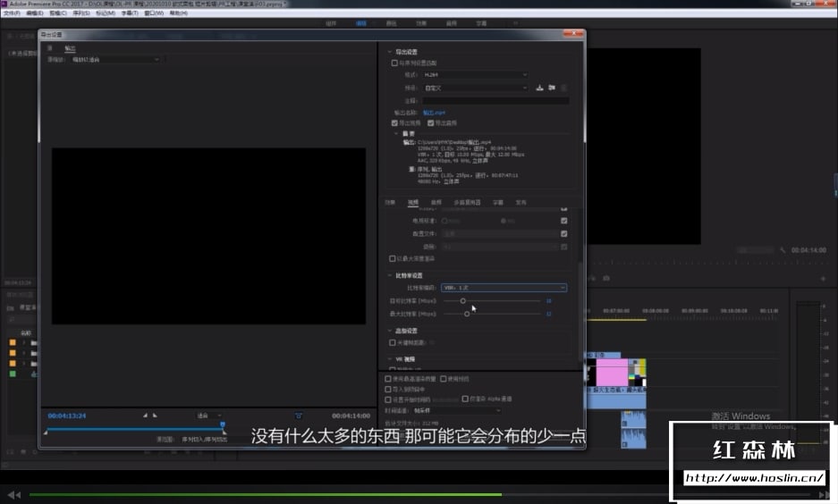Open the 比特率编码 VBR dropdown
Viewport: 838px width, 504px height.
pyautogui.click(x=504, y=288)
